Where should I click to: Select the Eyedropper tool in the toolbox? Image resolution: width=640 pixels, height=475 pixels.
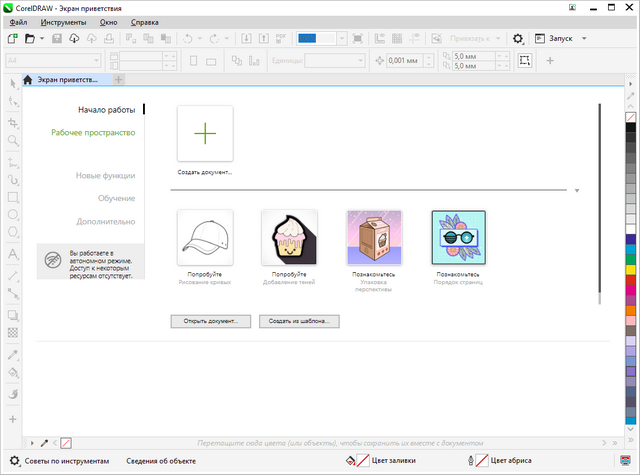(13, 354)
